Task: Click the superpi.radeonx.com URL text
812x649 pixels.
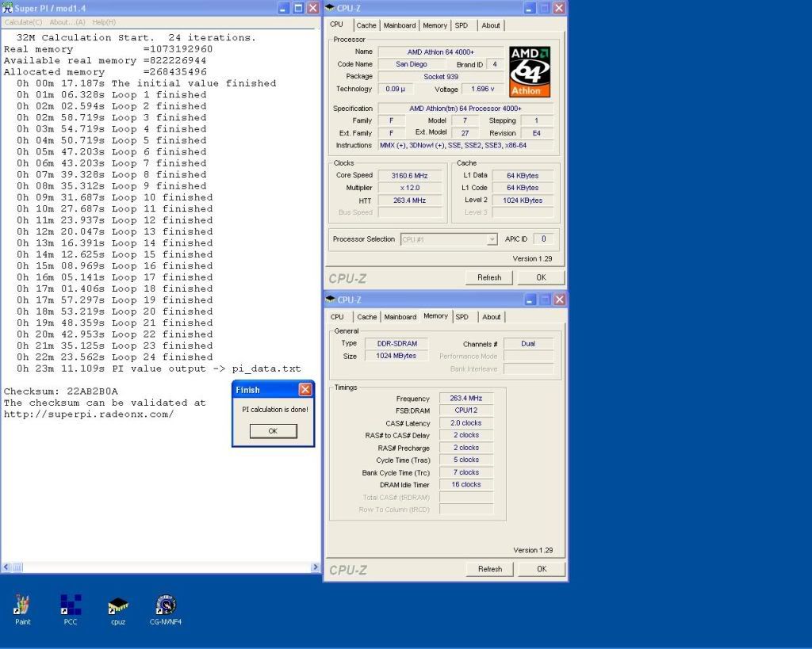Action: point(89,414)
